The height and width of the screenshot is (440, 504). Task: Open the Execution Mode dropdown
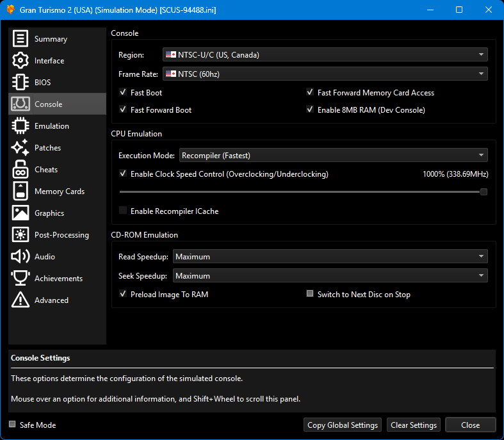[x=333, y=155]
